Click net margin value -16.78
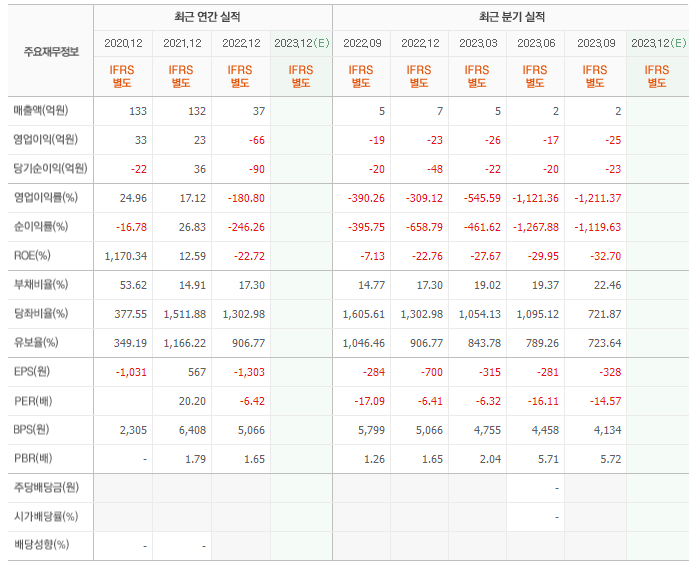The width and height of the screenshot is (698, 563). (131, 227)
